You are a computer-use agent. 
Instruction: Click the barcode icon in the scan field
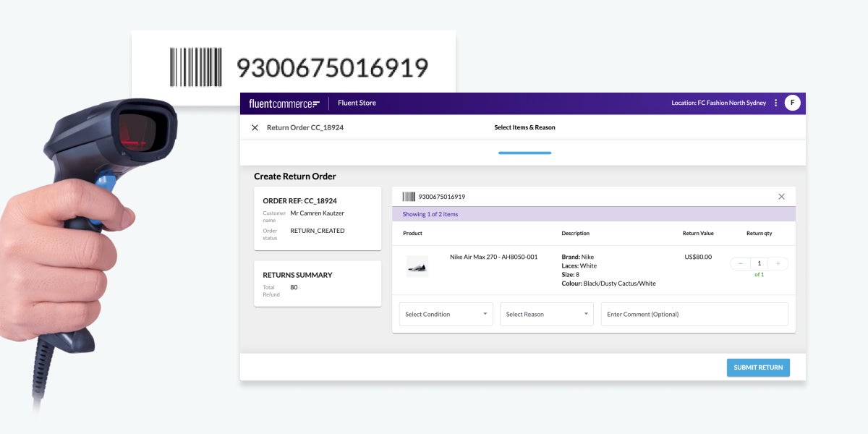point(409,196)
